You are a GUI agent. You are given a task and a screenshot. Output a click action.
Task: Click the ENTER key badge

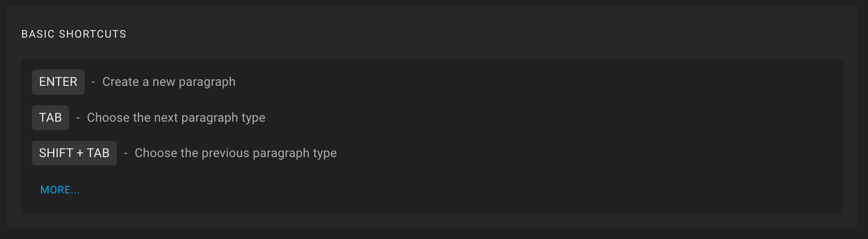(x=58, y=82)
